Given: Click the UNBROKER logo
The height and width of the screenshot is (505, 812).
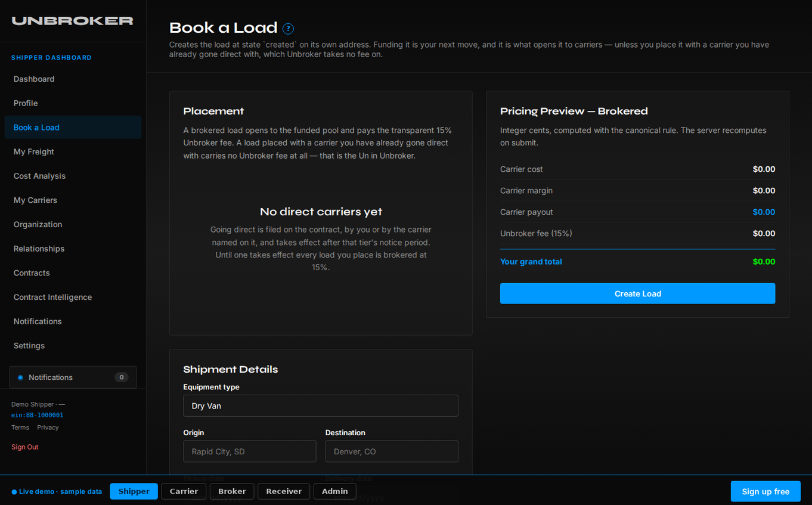Looking at the screenshot, I should (x=72, y=21).
